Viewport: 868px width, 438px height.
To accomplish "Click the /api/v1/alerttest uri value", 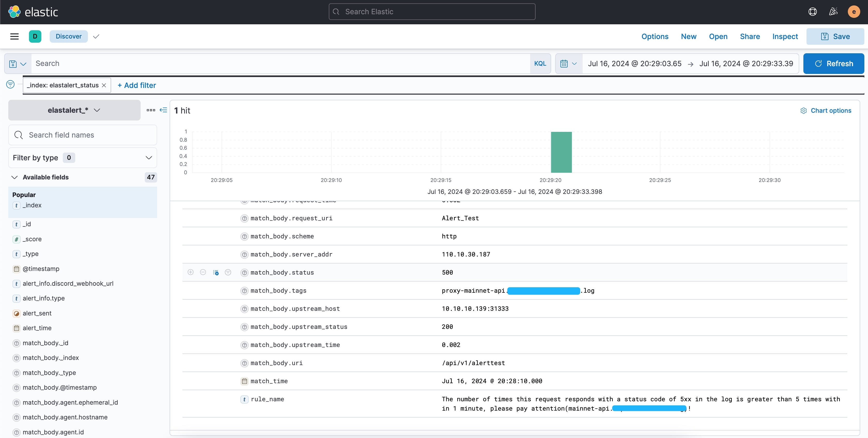I will [474, 363].
